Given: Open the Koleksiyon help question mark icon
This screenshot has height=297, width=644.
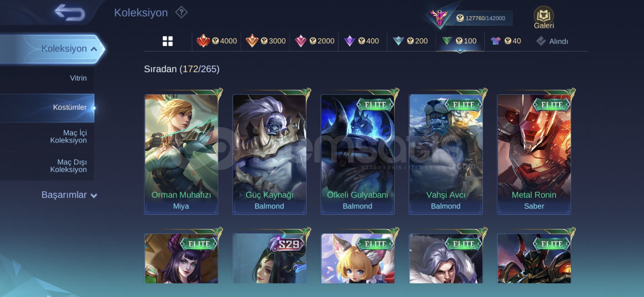Looking at the screenshot, I should pos(181,13).
